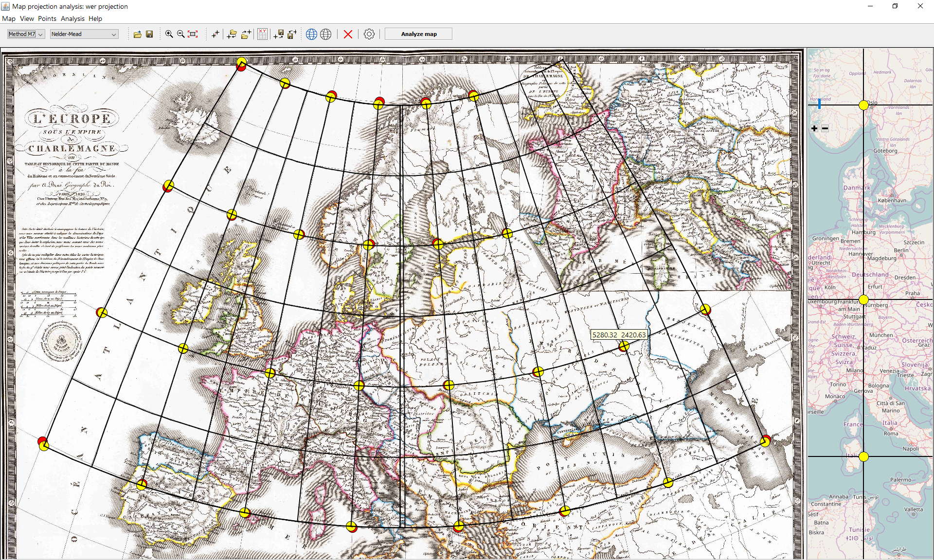Click the XY points table icon
The width and height of the screenshot is (934, 560).
(262, 34)
